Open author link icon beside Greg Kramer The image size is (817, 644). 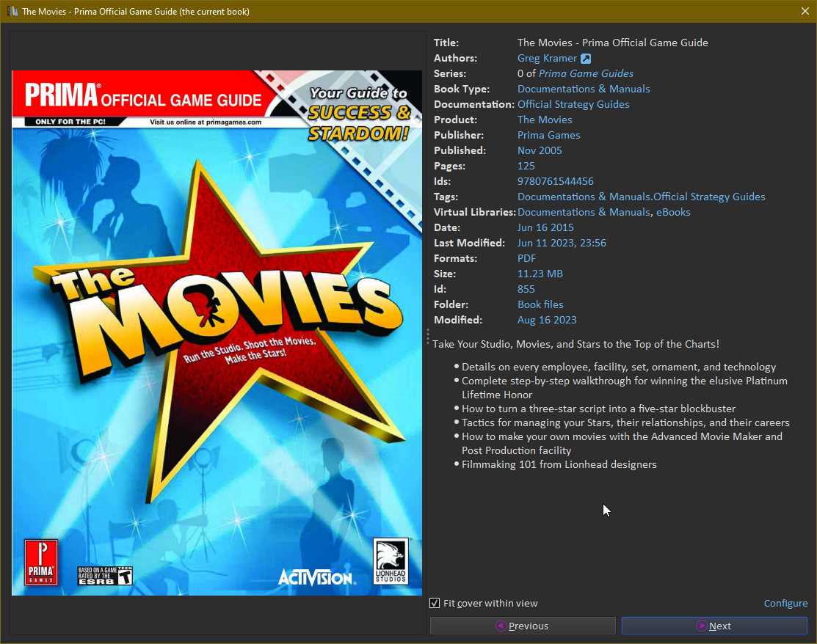click(586, 58)
